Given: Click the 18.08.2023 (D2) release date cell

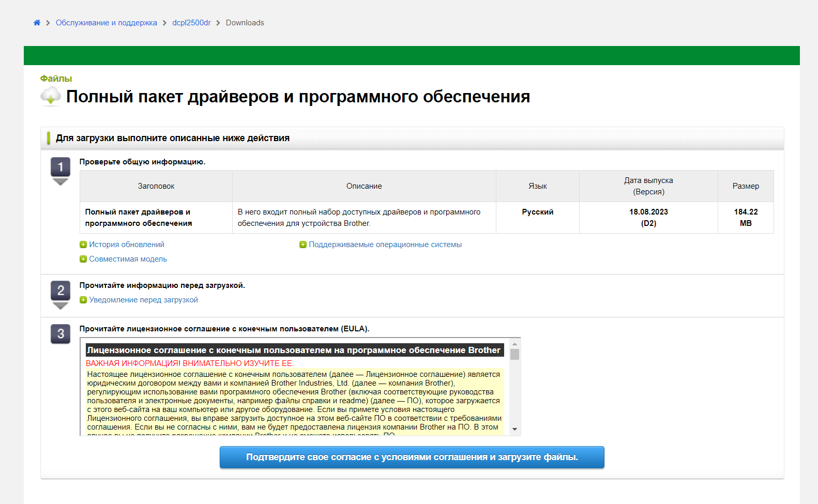Looking at the screenshot, I should [x=648, y=218].
